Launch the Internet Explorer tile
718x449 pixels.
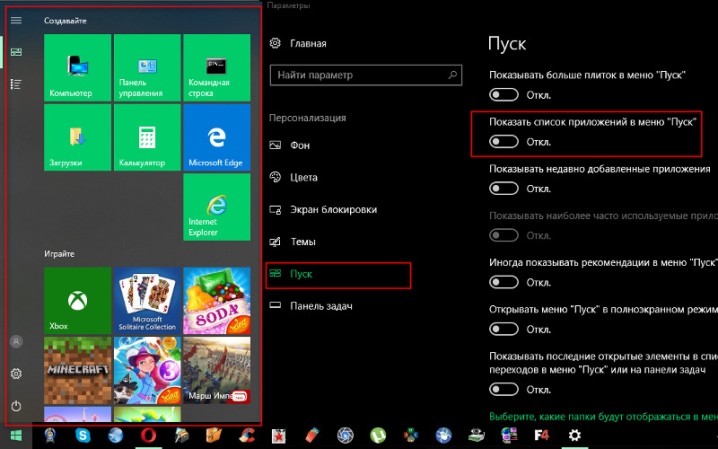217,207
